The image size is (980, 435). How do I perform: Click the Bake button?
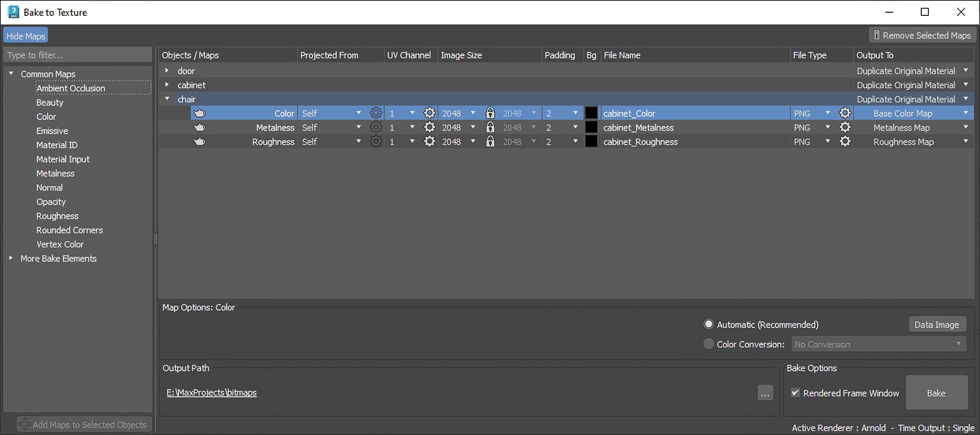click(937, 393)
